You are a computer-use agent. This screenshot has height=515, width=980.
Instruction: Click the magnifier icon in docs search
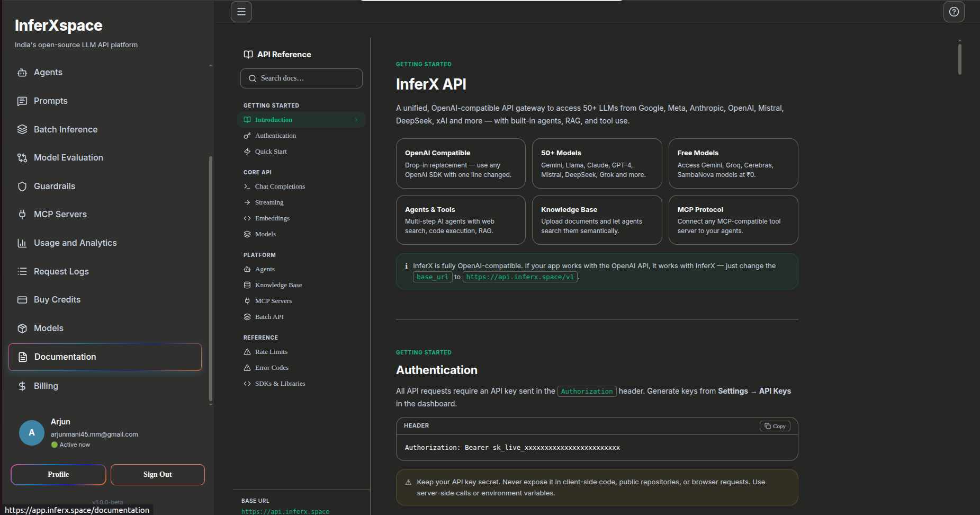pyautogui.click(x=253, y=78)
